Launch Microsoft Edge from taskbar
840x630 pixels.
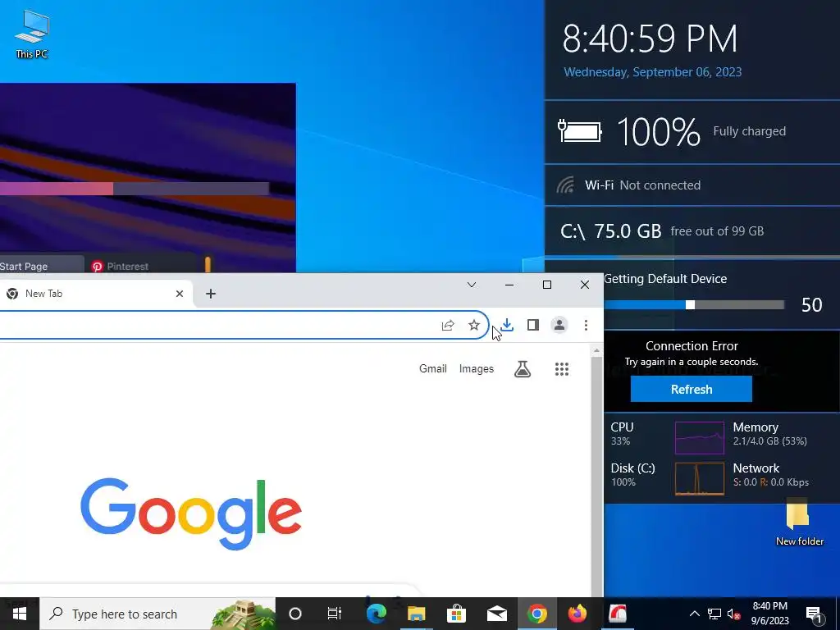(x=376, y=614)
